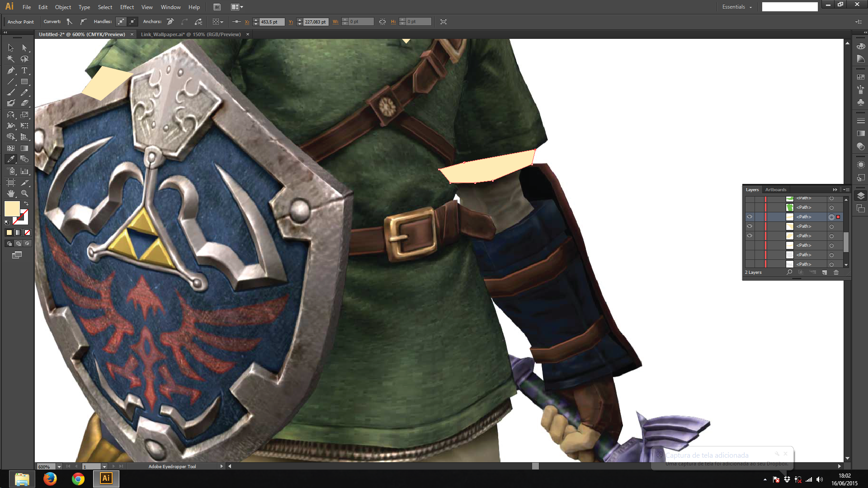Set paint mode to None

click(x=27, y=233)
